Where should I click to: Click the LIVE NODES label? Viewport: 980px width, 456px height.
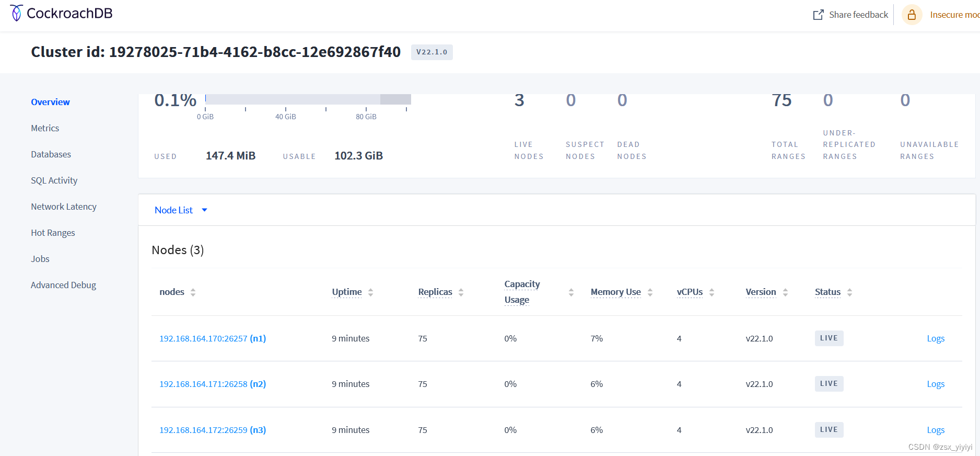[529, 151]
